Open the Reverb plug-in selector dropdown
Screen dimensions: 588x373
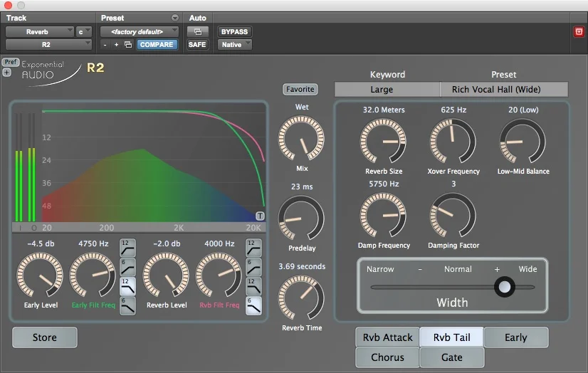click(39, 32)
